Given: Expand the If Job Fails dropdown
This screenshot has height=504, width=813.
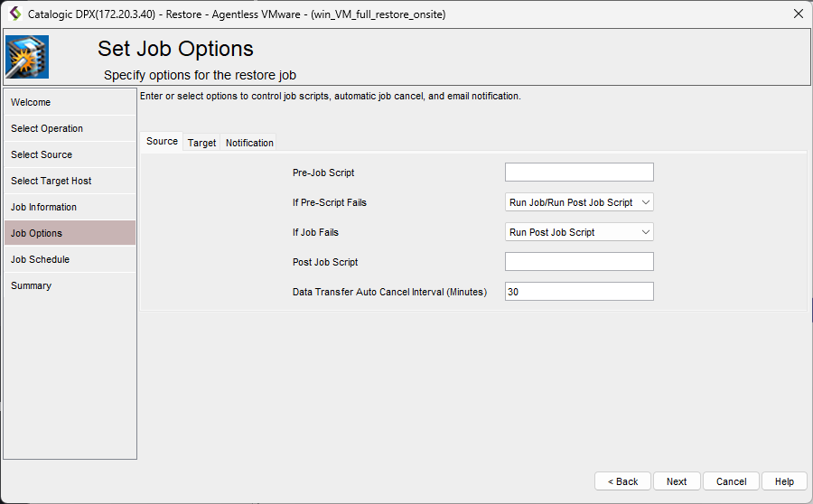Looking at the screenshot, I should (x=578, y=232).
